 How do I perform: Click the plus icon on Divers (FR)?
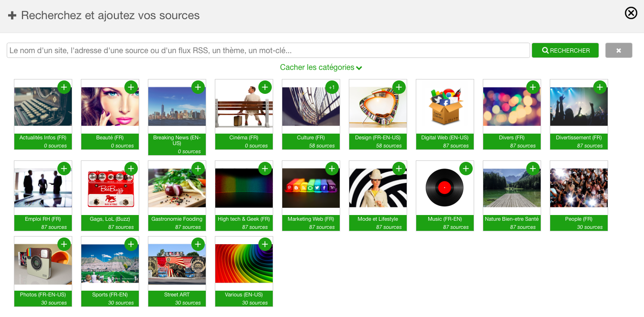533,87
